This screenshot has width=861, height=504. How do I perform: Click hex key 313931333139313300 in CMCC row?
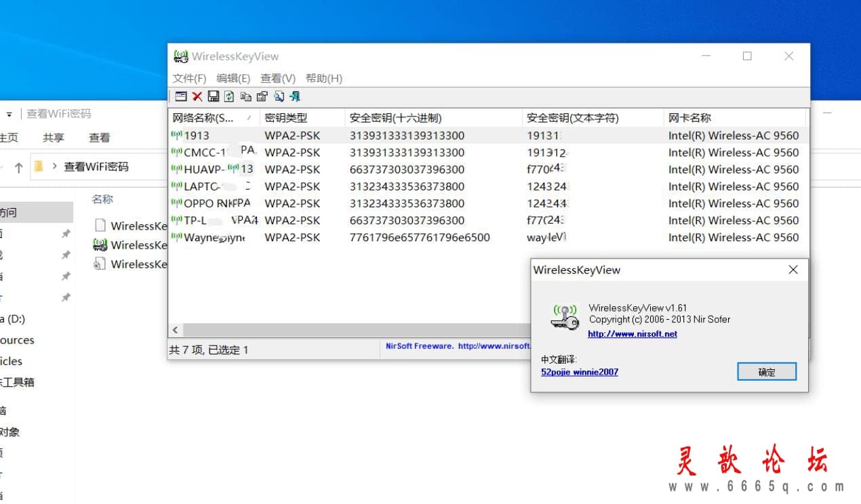(x=407, y=152)
